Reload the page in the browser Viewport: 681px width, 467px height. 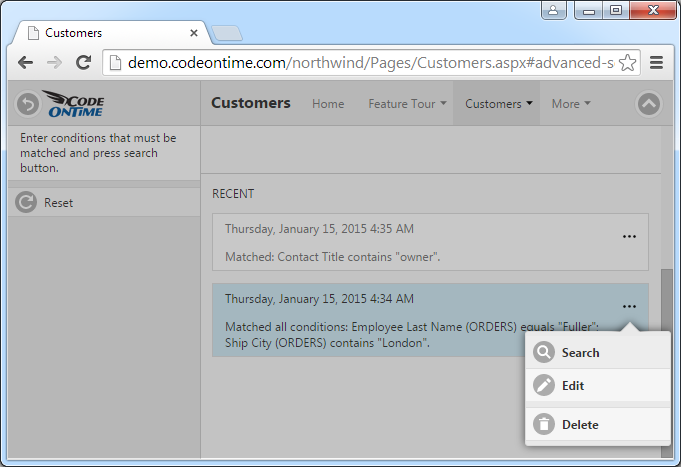click(x=84, y=62)
